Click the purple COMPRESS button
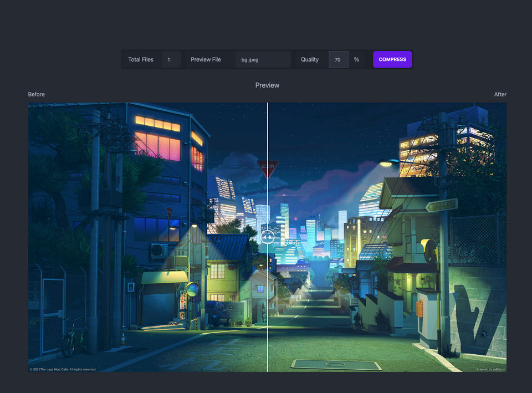 (x=392, y=59)
